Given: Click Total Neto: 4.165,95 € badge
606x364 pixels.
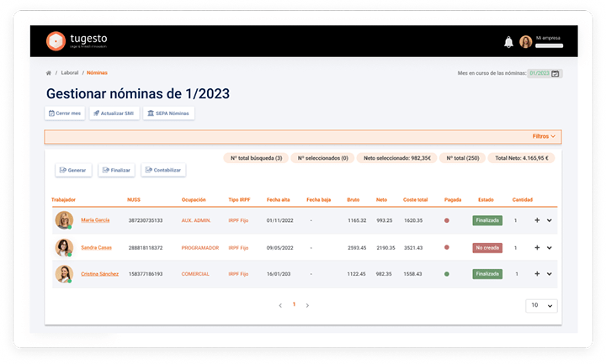Looking at the screenshot, I should (522, 158).
